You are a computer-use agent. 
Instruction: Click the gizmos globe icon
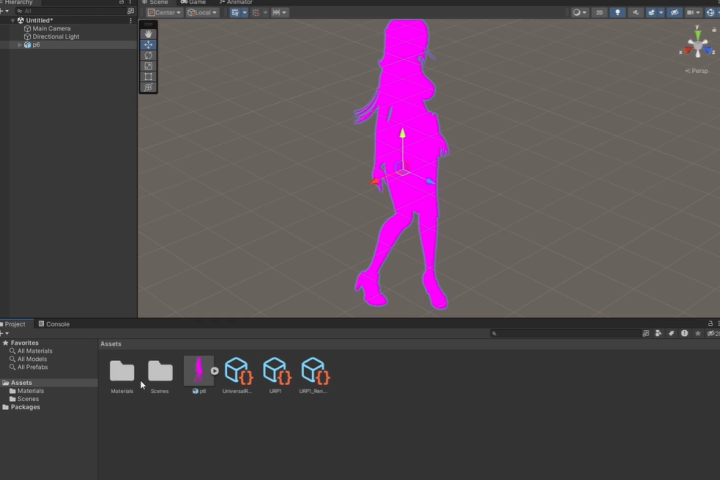[710, 12]
